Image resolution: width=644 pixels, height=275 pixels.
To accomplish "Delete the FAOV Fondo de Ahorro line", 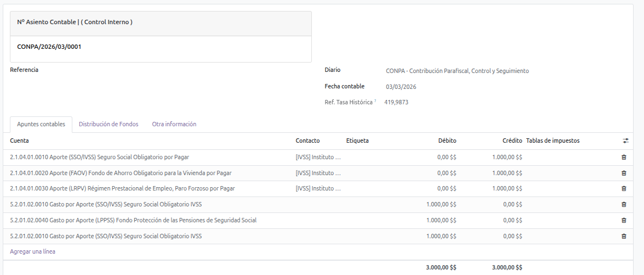I will tap(624, 173).
